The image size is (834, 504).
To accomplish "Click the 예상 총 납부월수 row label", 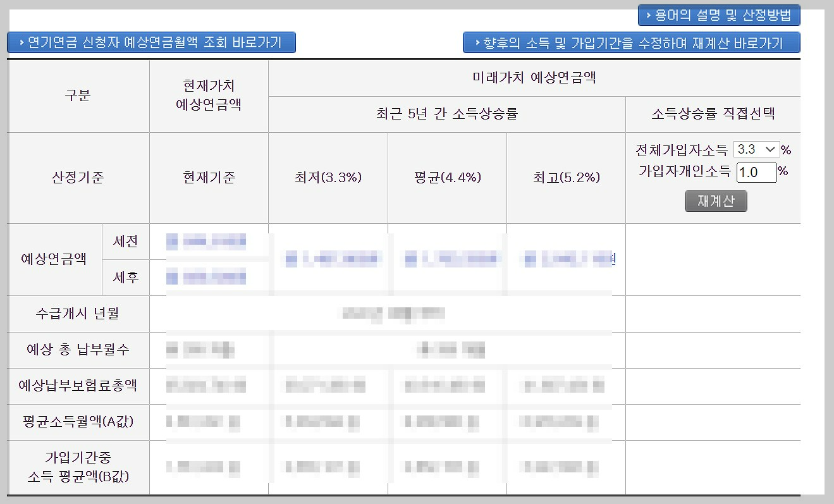I will (78, 350).
